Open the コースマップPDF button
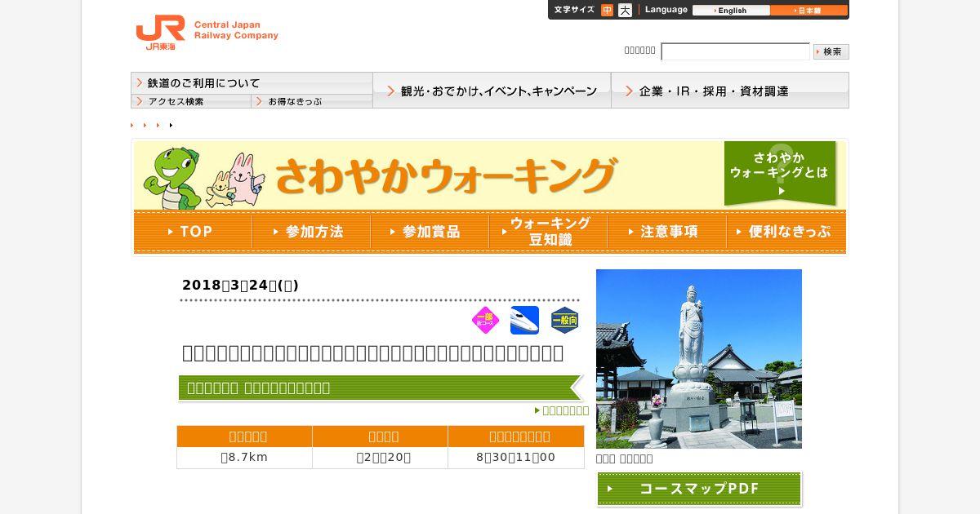 point(699,489)
